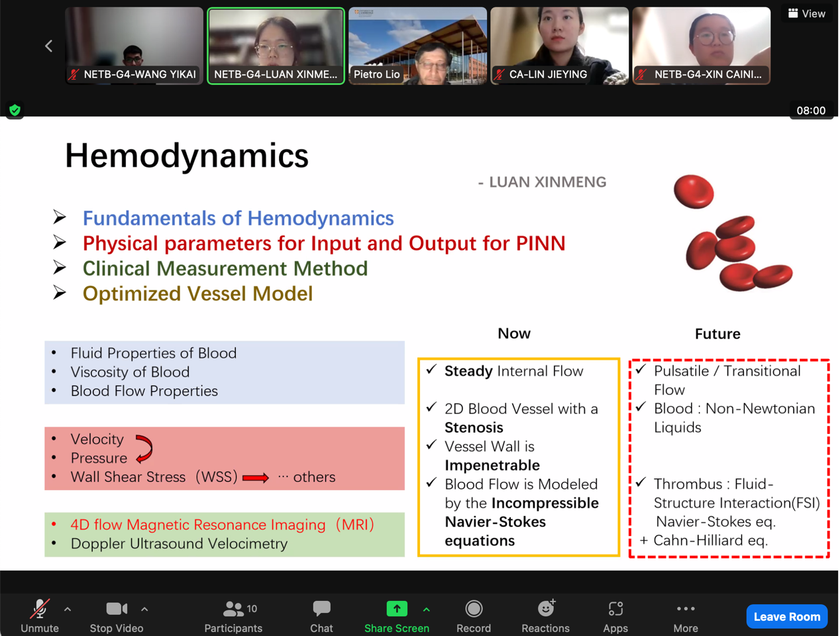Click the green Share Screen icon
Image resolution: width=840 pixels, height=636 pixels.
click(397, 609)
